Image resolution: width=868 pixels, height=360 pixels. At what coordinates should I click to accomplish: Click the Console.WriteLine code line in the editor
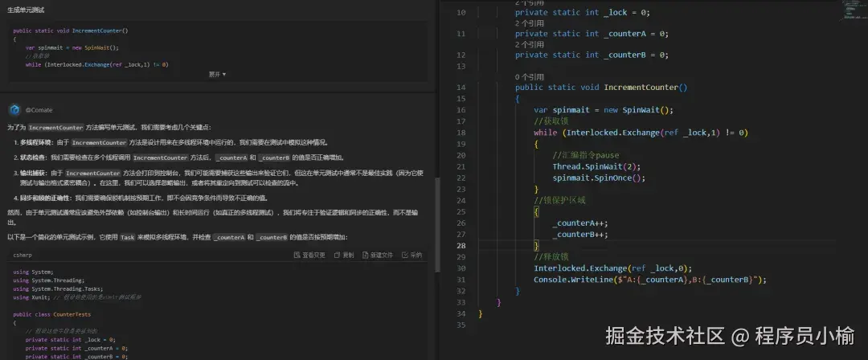tap(650, 280)
